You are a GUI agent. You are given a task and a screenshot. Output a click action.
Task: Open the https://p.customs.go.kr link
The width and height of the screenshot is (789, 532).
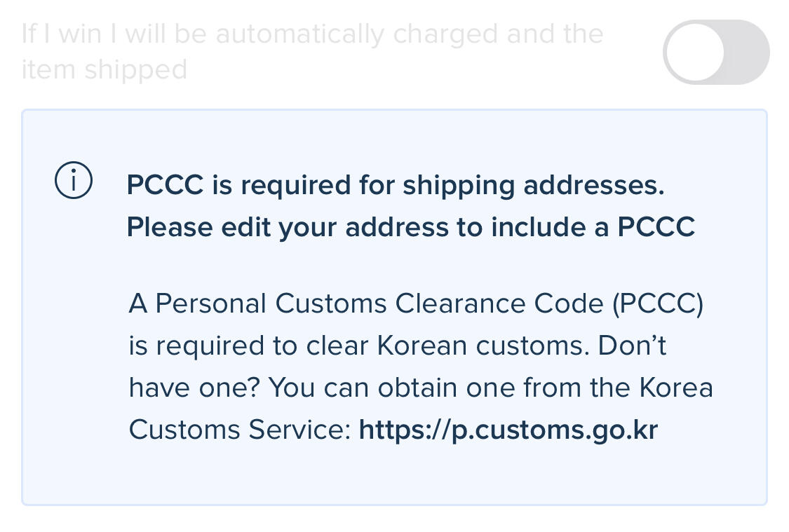(x=508, y=430)
